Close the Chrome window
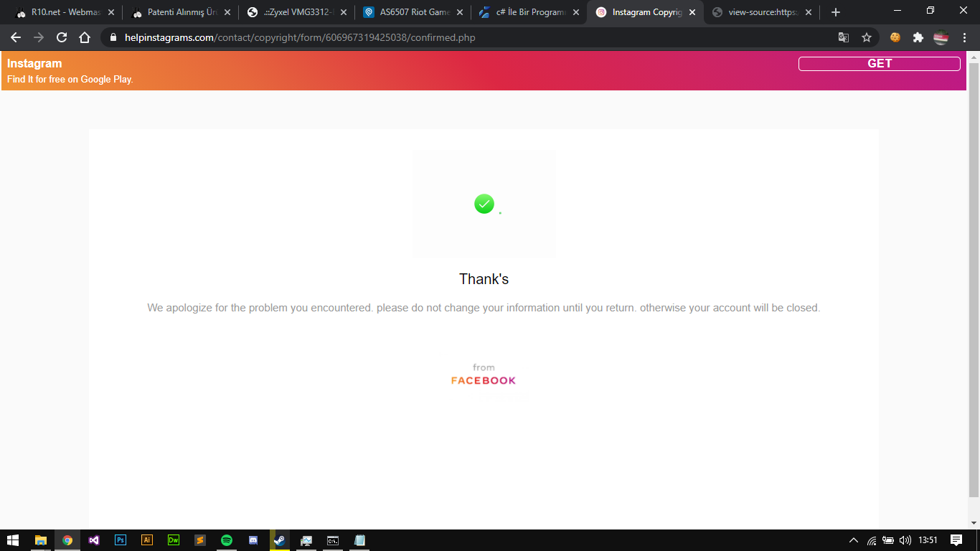 coord(963,11)
